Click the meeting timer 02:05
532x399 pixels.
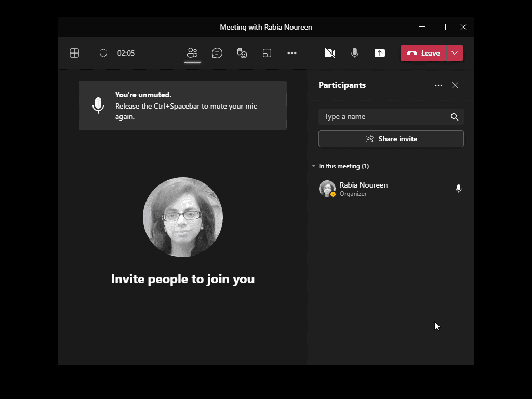coord(126,54)
